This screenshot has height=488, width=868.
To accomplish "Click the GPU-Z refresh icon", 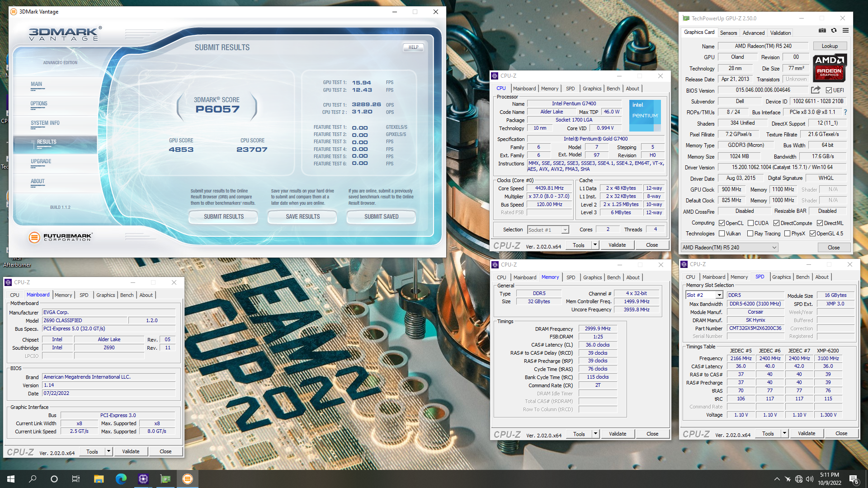I will 834,30.
